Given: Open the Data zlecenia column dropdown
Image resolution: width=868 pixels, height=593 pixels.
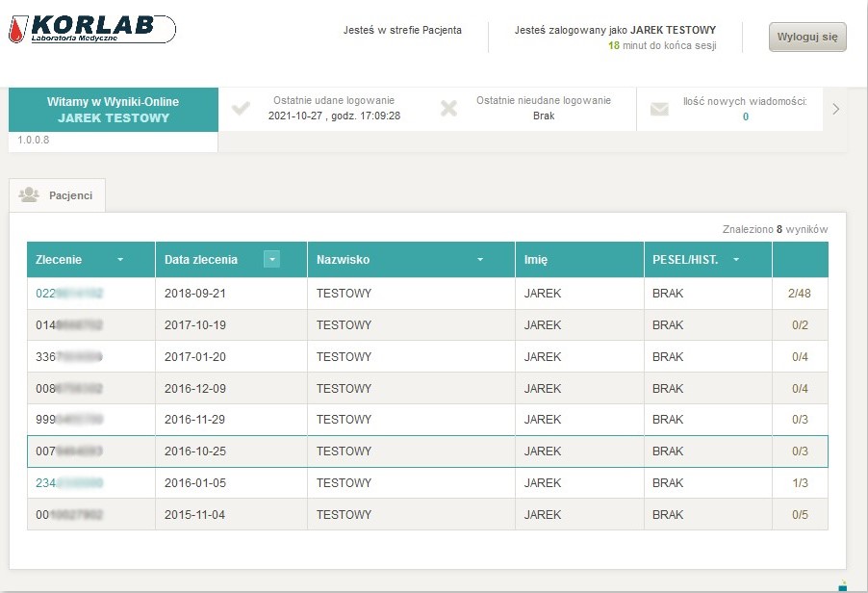Looking at the screenshot, I should (x=272, y=260).
